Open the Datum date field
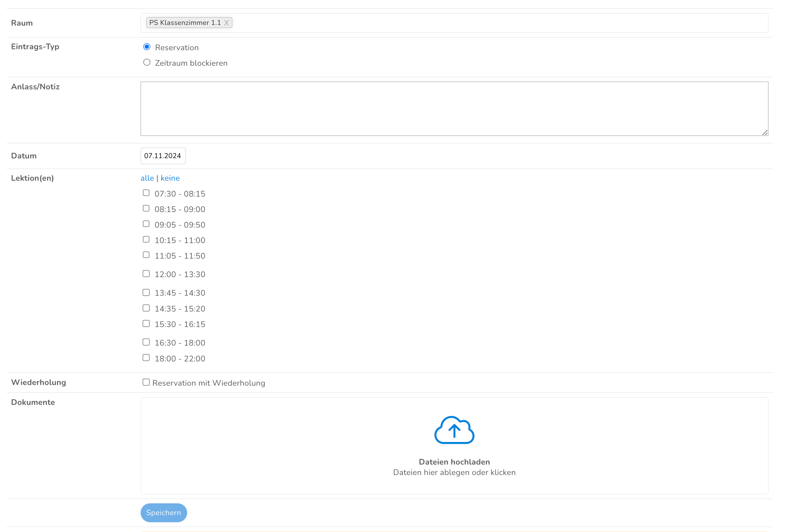Image resolution: width=789 pixels, height=532 pixels. click(x=163, y=156)
